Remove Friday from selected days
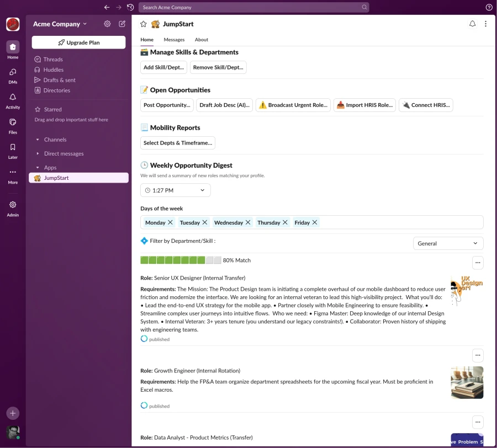 point(315,222)
